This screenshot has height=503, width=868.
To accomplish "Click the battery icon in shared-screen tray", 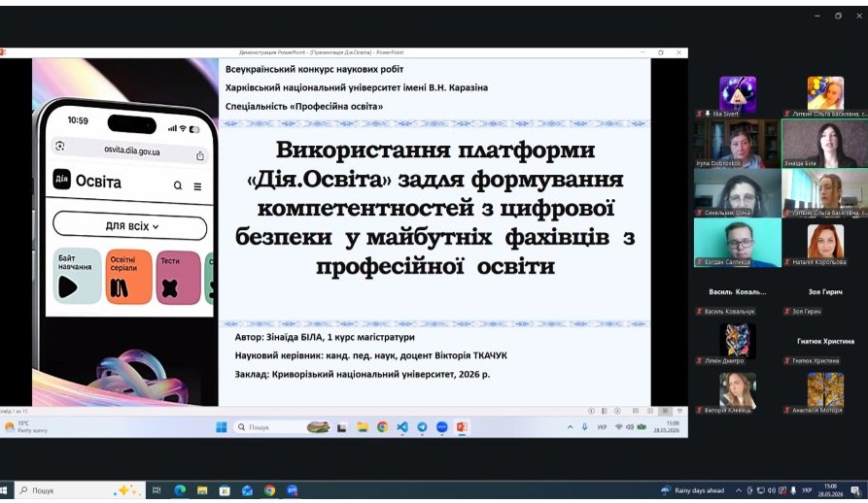I will coord(642,426).
